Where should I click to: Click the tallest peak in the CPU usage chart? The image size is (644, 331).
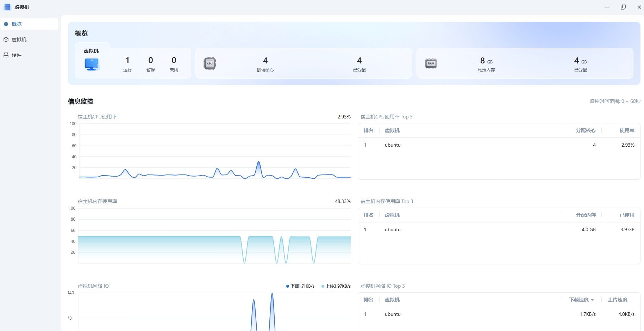click(259, 162)
